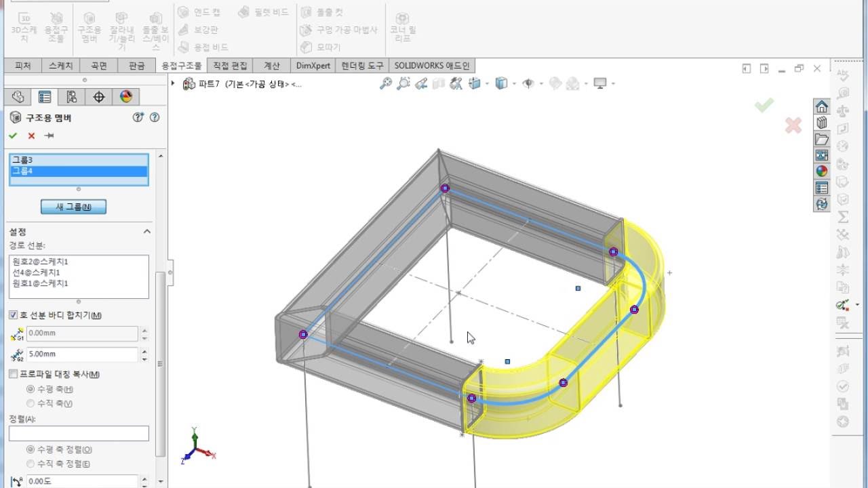868x488 pixels.
Task: Choose the 돌출 컷 tool
Action: (x=322, y=12)
